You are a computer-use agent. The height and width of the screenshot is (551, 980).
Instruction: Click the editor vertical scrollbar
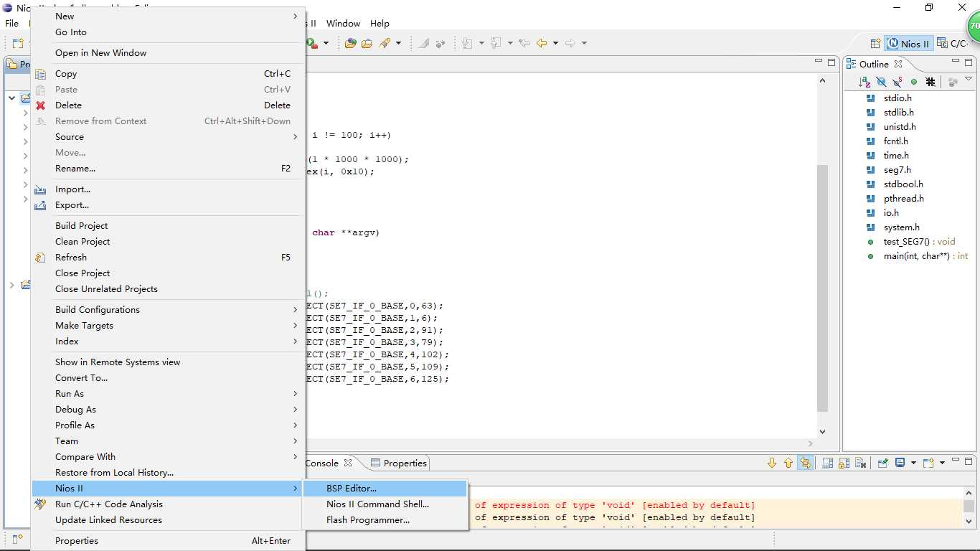tap(822, 287)
